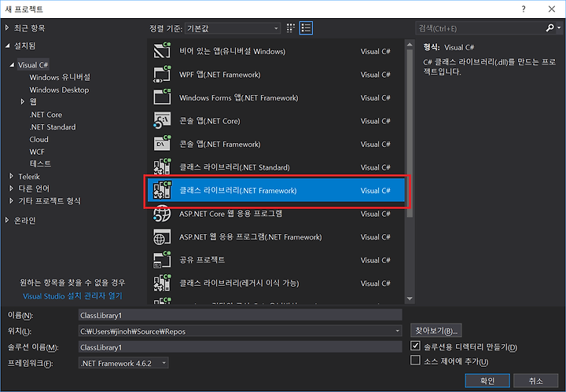Expand the 웹 tree node
This screenshot has width=566, height=392.
point(22,101)
